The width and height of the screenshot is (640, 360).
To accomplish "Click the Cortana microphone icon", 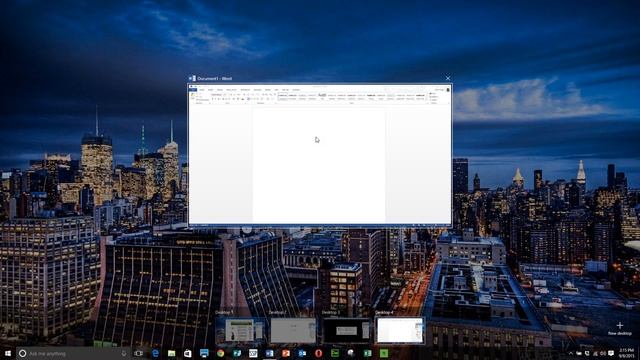I will (x=124, y=353).
